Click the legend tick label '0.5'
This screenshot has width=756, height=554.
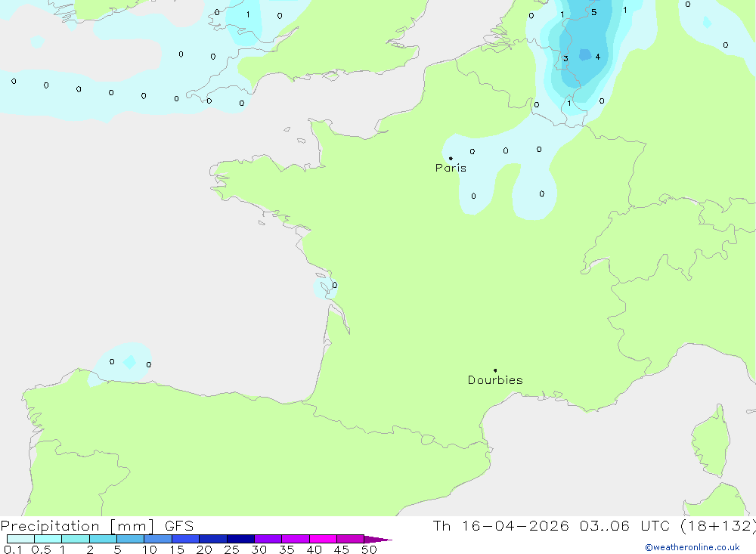[x=42, y=549]
